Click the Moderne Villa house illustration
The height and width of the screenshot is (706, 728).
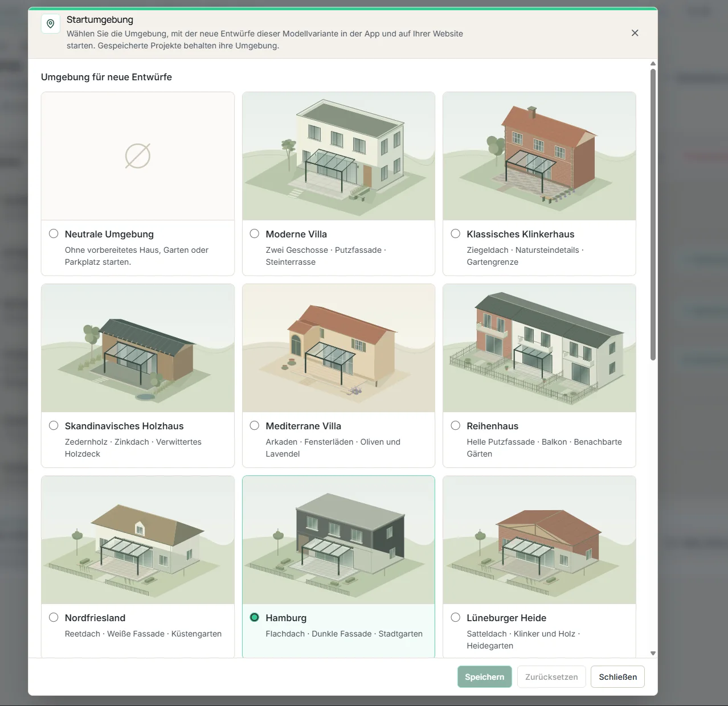338,156
